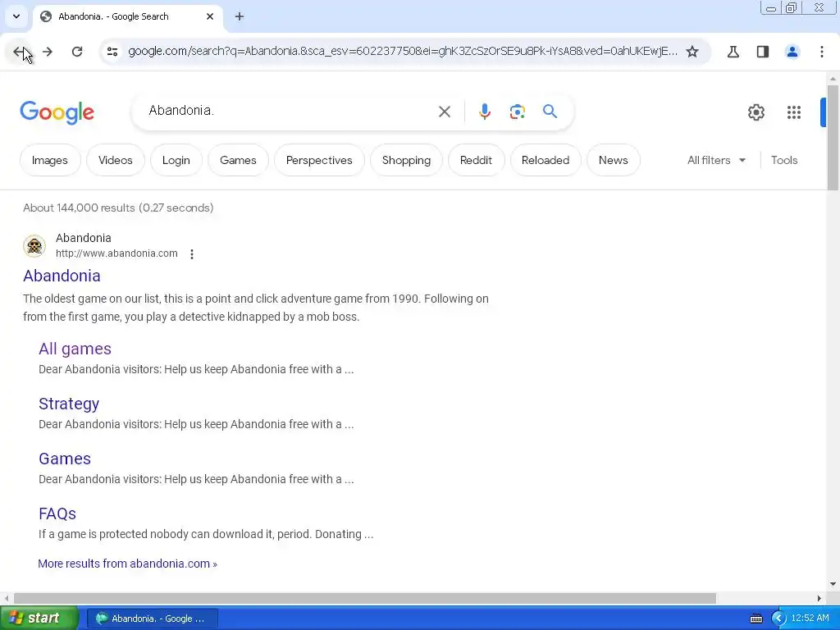Clear the search box with the X

click(444, 112)
